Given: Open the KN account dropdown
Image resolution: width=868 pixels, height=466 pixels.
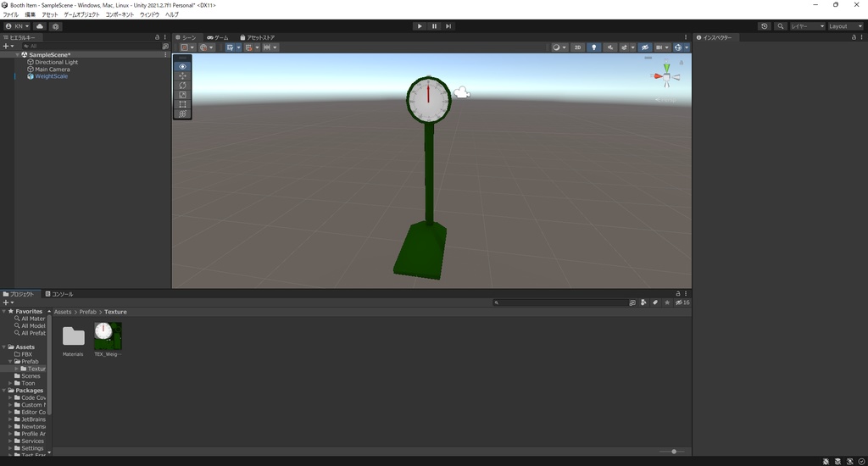Looking at the screenshot, I should tap(17, 26).
